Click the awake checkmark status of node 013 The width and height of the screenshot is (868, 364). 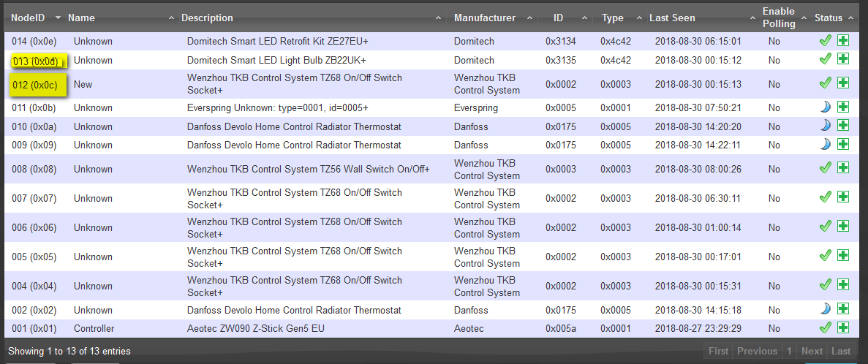[x=826, y=58]
